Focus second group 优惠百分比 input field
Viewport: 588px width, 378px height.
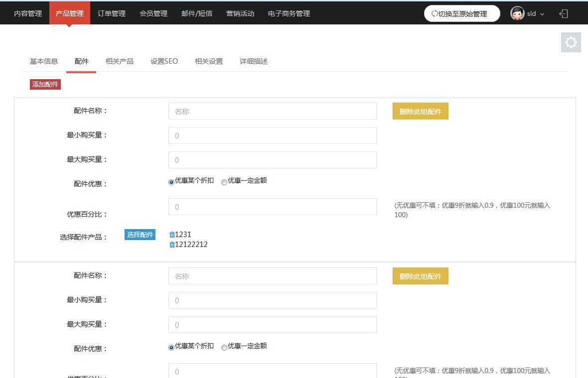pos(272,371)
